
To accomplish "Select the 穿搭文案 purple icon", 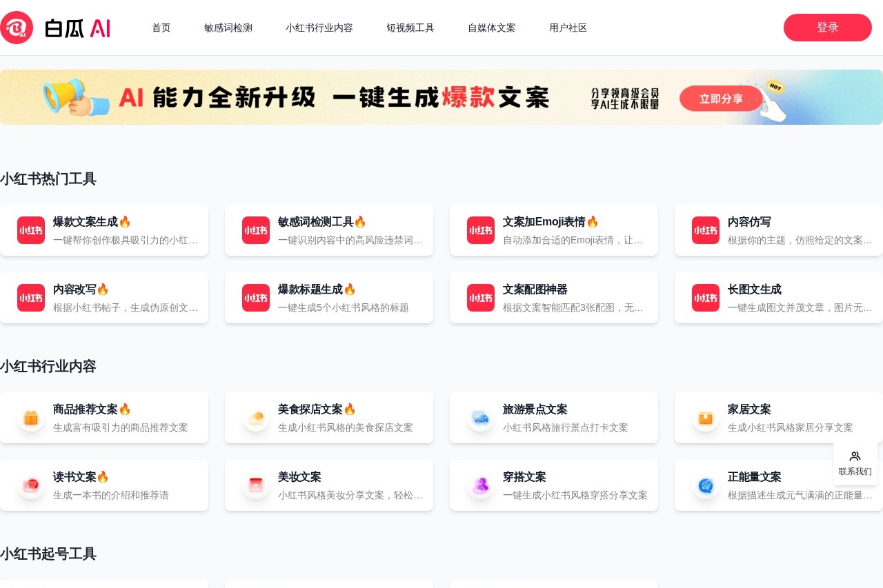I will pyautogui.click(x=481, y=485).
